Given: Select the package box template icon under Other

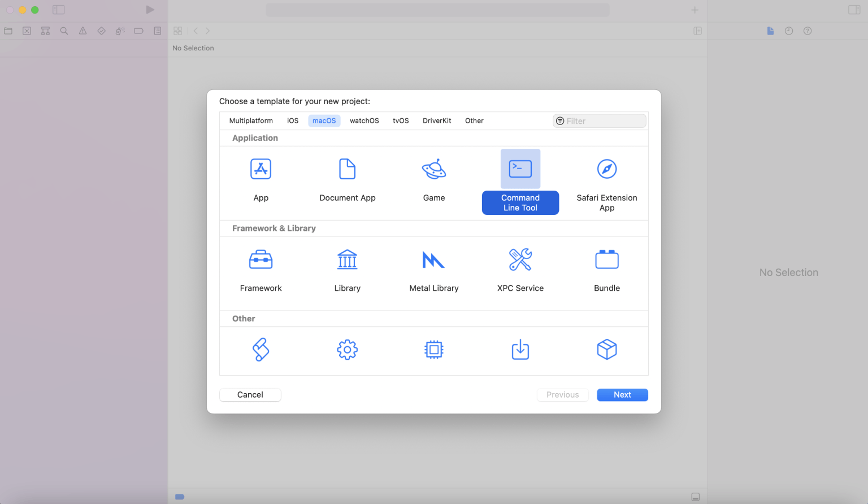Looking at the screenshot, I should [x=607, y=350].
